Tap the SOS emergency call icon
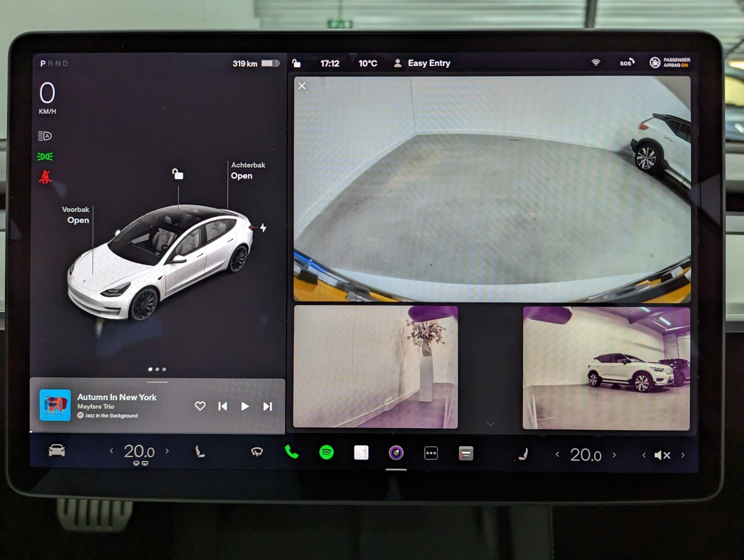The height and width of the screenshot is (560, 744). click(626, 62)
